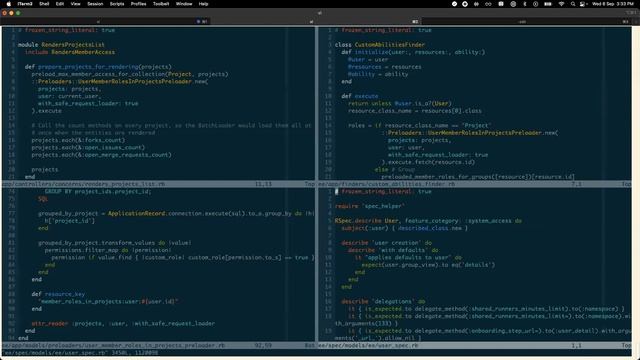640x360 pixels.
Task: Click 'return unless @user.is_a?(User)' line
Action: [x=400, y=104]
